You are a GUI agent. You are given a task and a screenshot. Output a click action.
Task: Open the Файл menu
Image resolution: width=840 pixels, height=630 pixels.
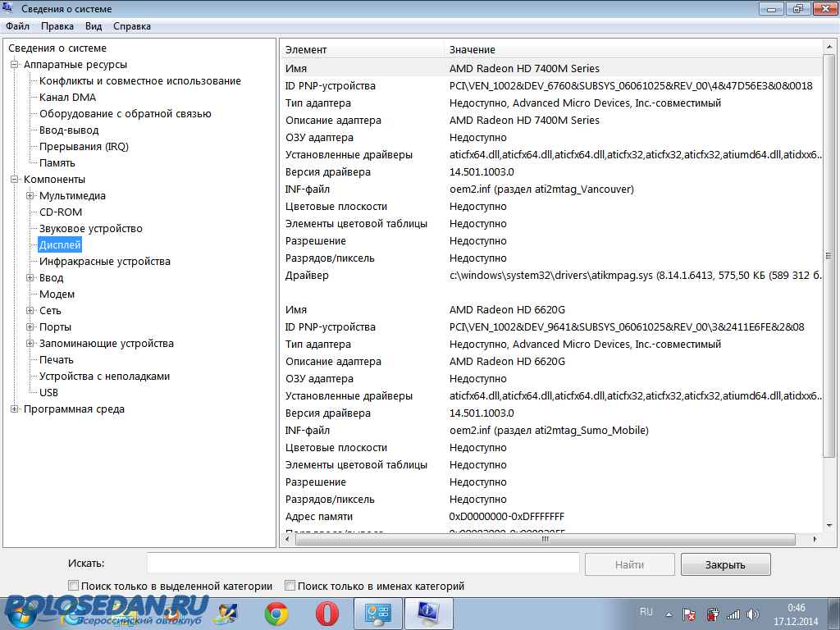[17, 26]
